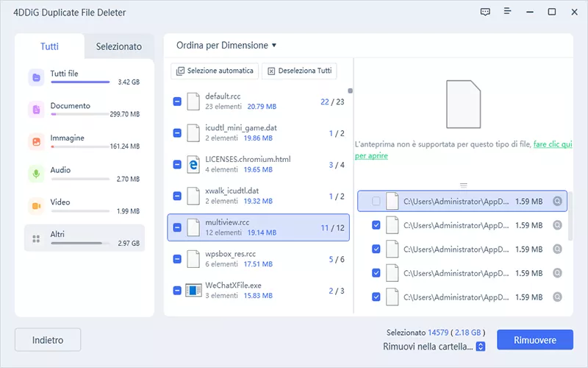Click the Selezione automatica button
The width and height of the screenshot is (588, 368).
pyautogui.click(x=215, y=71)
